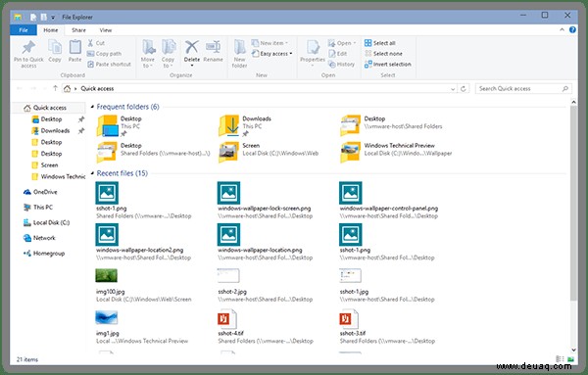Select sshot-4.tif file
Viewport: 588px width, 375px height.
pyautogui.click(x=266, y=327)
